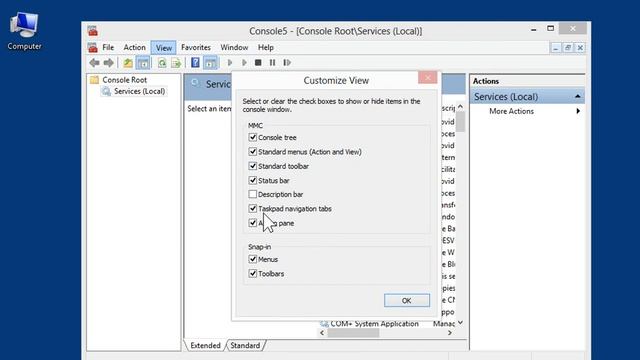Click the Forward arrow toolbar icon
The image size is (640, 360).
(x=109, y=62)
